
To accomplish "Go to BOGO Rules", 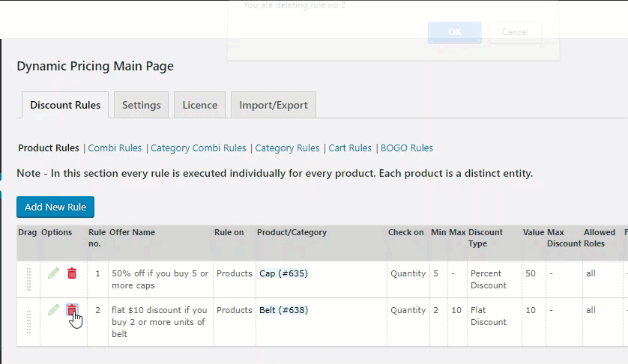I will [x=406, y=148].
